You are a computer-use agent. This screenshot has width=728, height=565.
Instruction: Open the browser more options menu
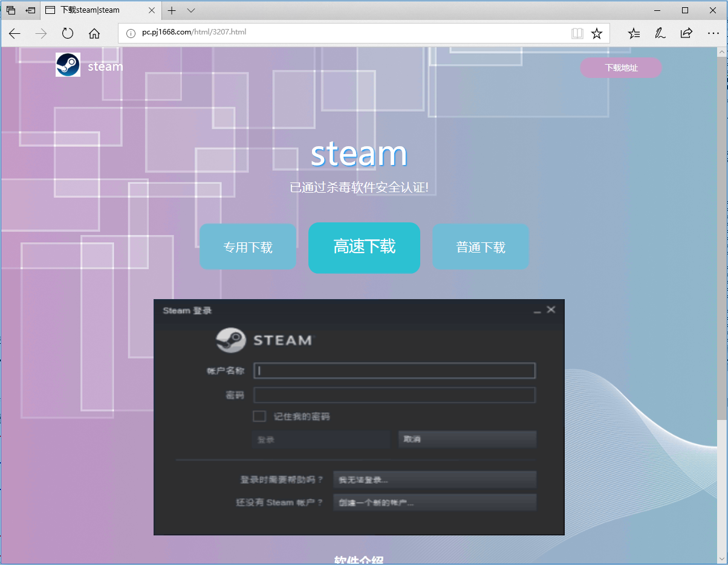713,33
